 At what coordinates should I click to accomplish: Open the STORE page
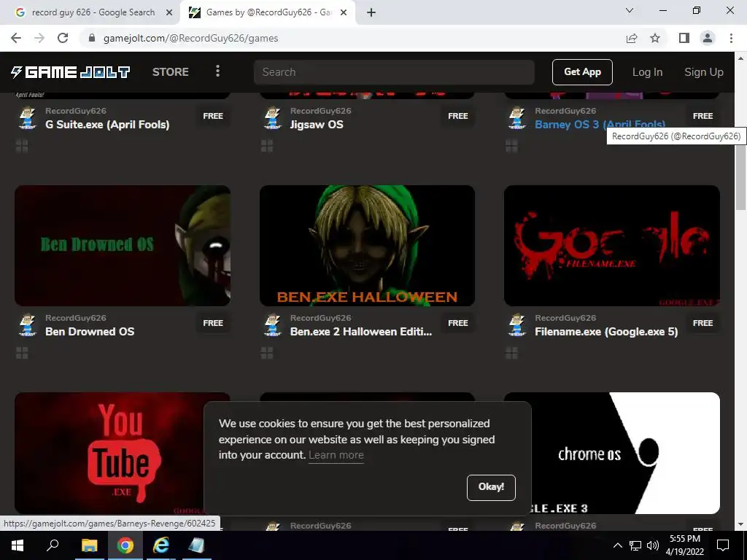tap(171, 72)
